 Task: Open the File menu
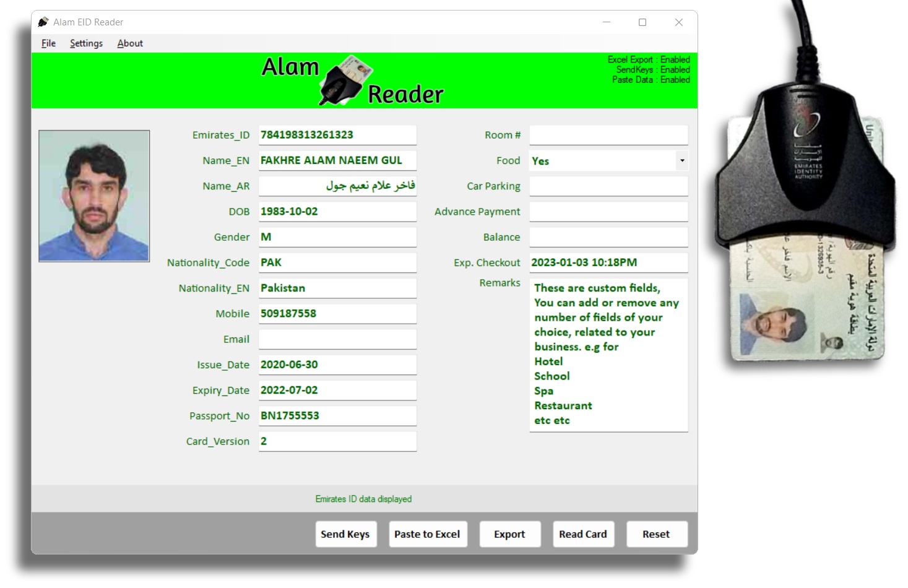48,43
